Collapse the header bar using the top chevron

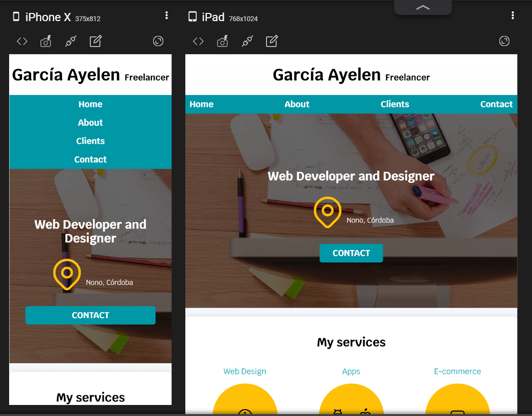(x=423, y=7)
